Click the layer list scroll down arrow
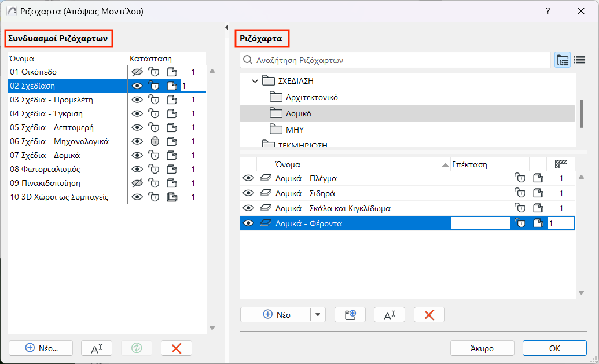This screenshot has width=599, height=364. pyautogui.click(x=581, y=293)
